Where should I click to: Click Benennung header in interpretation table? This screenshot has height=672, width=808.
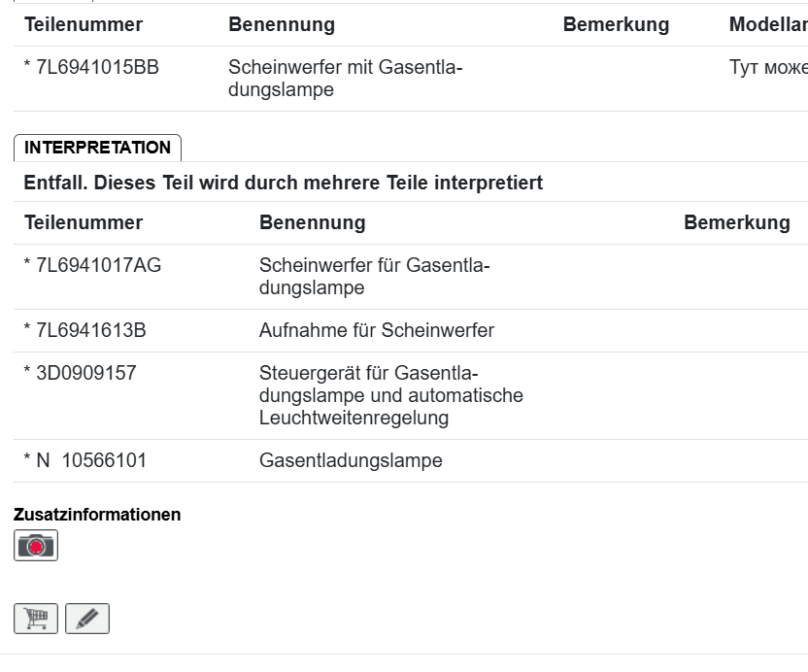pos(312,222)
